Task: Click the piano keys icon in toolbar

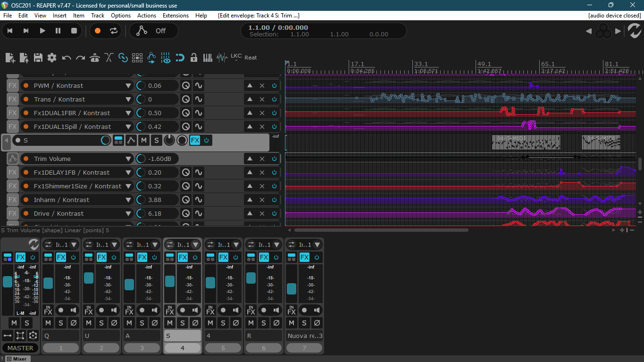Action: pyautogui.click(x=208, y=58)
